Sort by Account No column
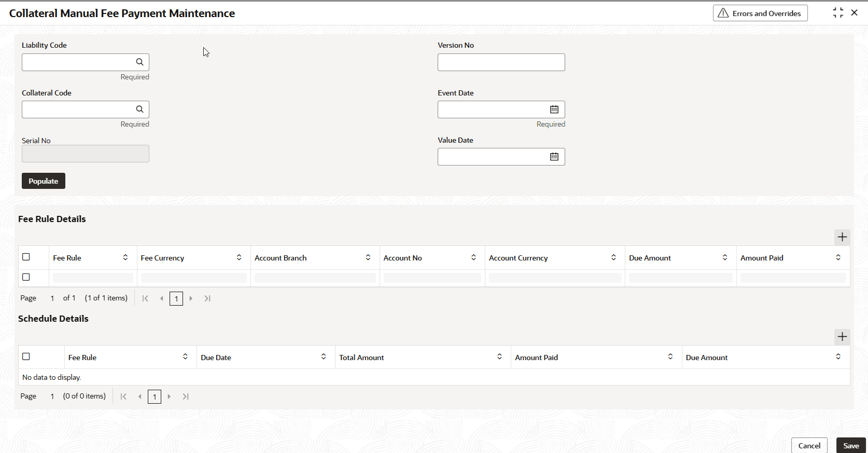The image size is (868, 453). 473,257
